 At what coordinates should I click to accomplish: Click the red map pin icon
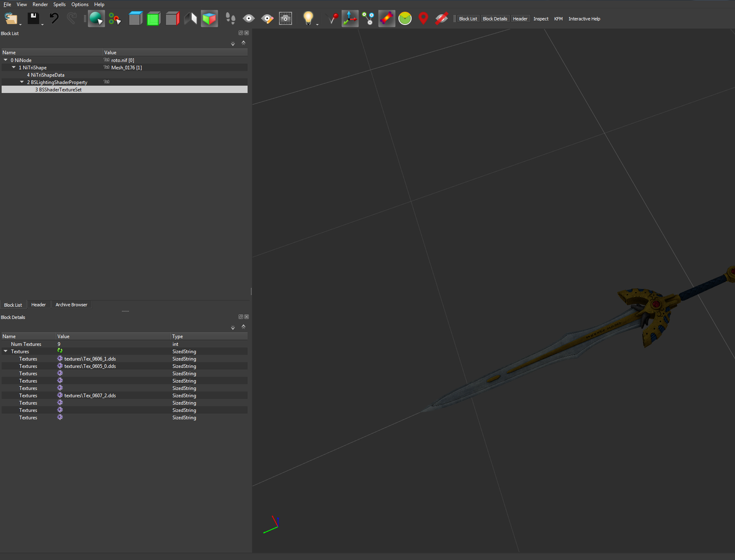click(x=423, y=19)
